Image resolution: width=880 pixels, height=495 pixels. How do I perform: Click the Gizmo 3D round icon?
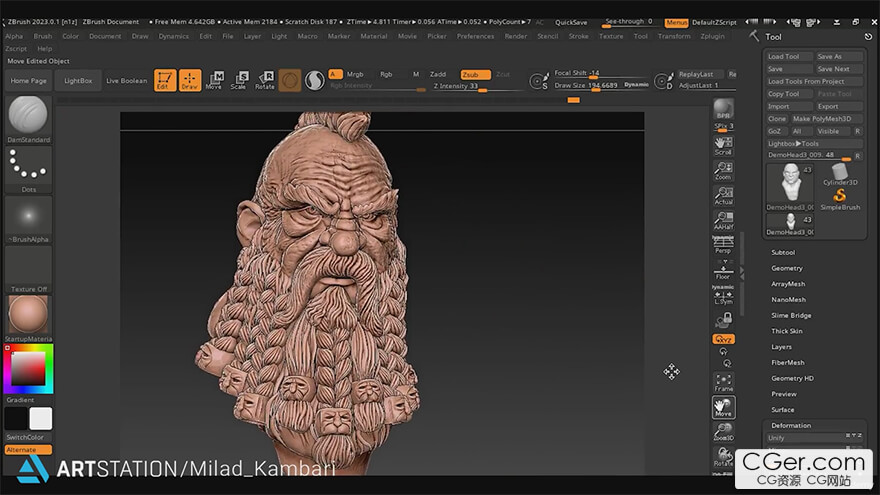point(290,81)
